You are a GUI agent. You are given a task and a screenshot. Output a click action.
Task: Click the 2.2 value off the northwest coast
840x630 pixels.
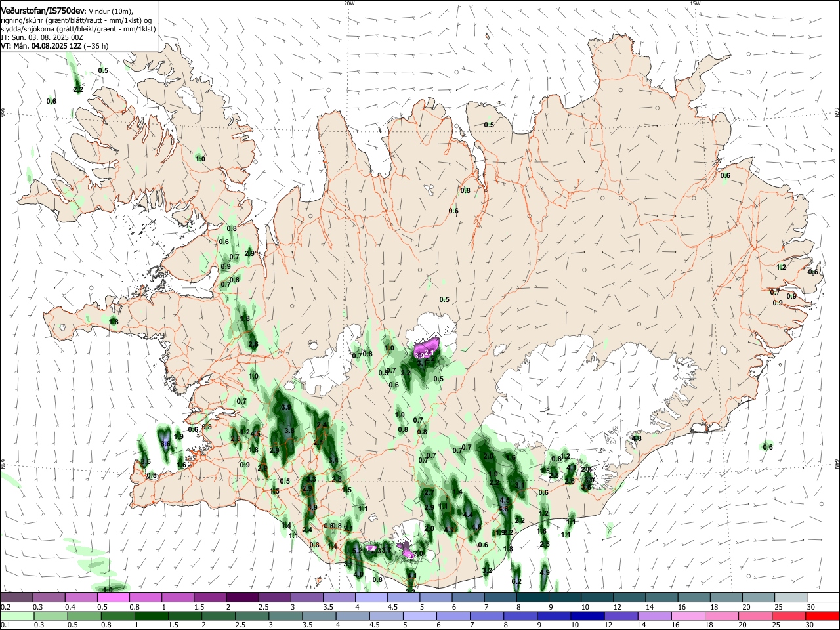tap(78, 89)
